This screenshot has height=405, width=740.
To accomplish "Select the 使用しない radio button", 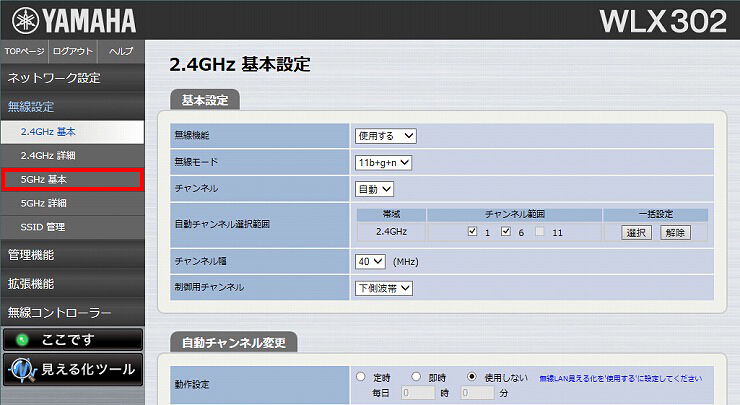I will tap(471, 377).
